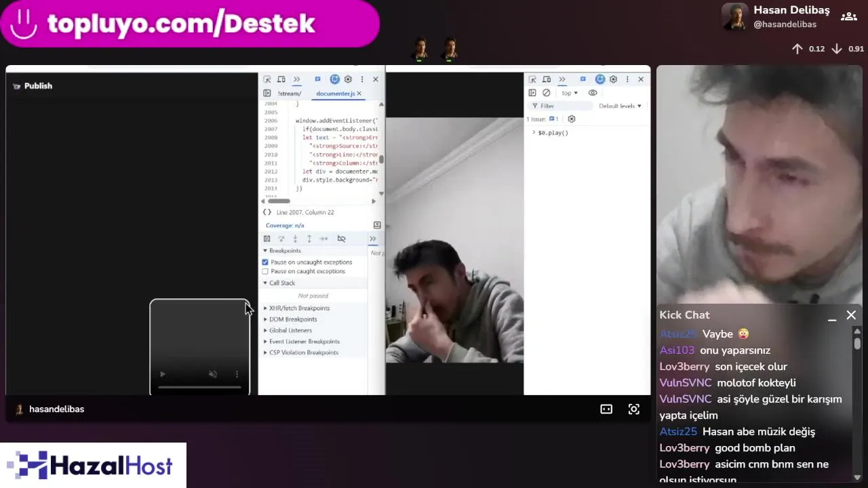
Task: Show more tabs in right DevTools header
Action: click(561, 79)
